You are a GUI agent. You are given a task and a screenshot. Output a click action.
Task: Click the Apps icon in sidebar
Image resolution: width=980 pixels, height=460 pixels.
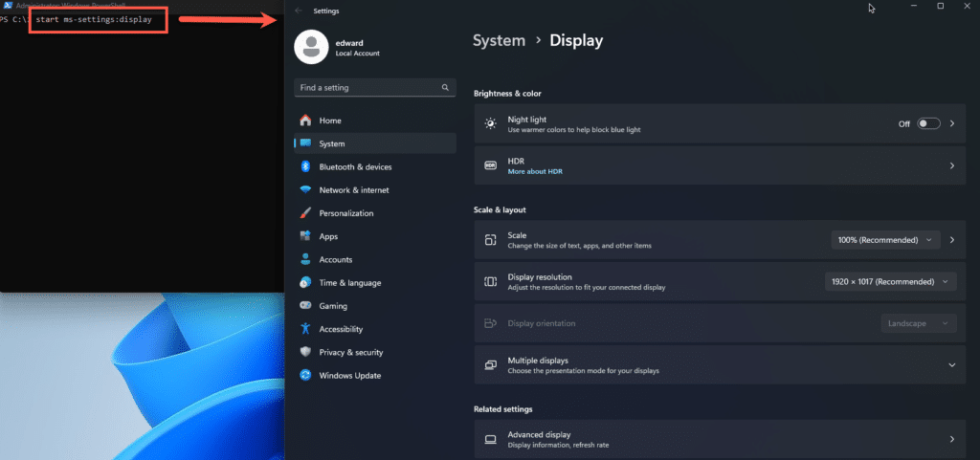[x=305, y=236]
